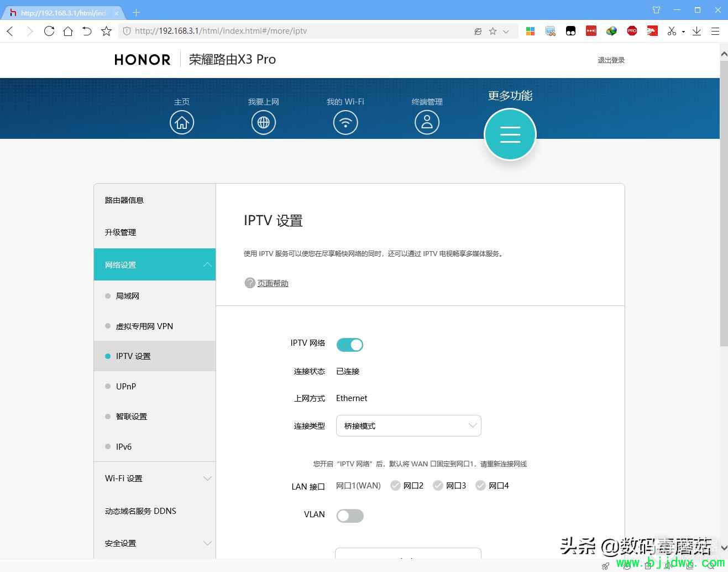
Task: Close the 192.168.3.1 browser tab
Action: click(x=116, y=13)
